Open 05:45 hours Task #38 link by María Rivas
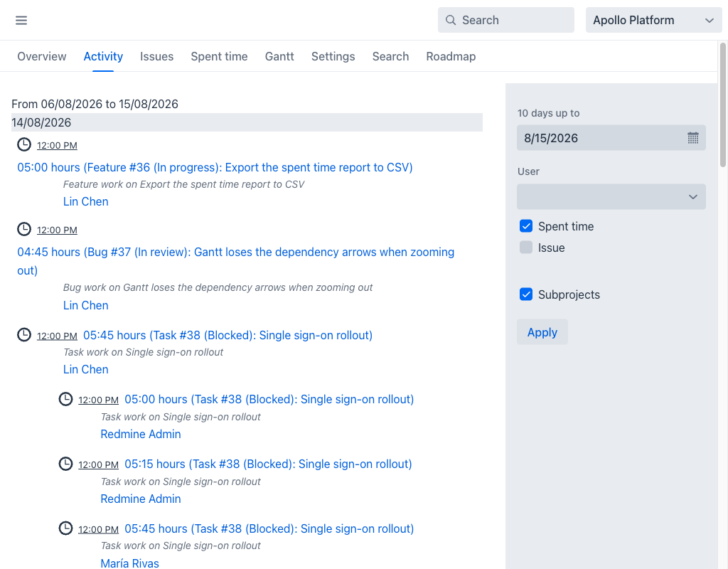 [269, 528]
